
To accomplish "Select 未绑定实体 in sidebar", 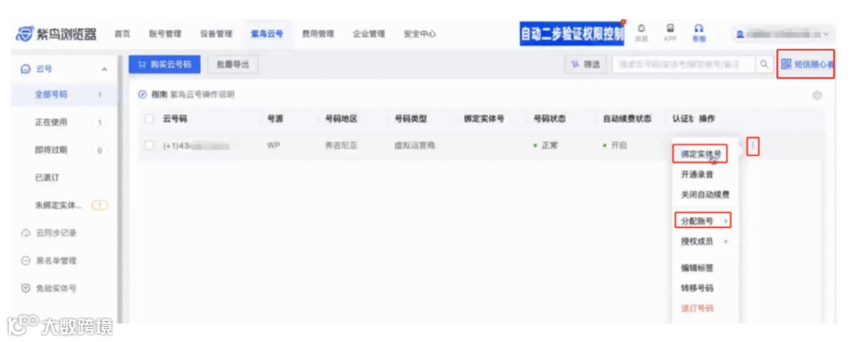I will click(58, 206).
